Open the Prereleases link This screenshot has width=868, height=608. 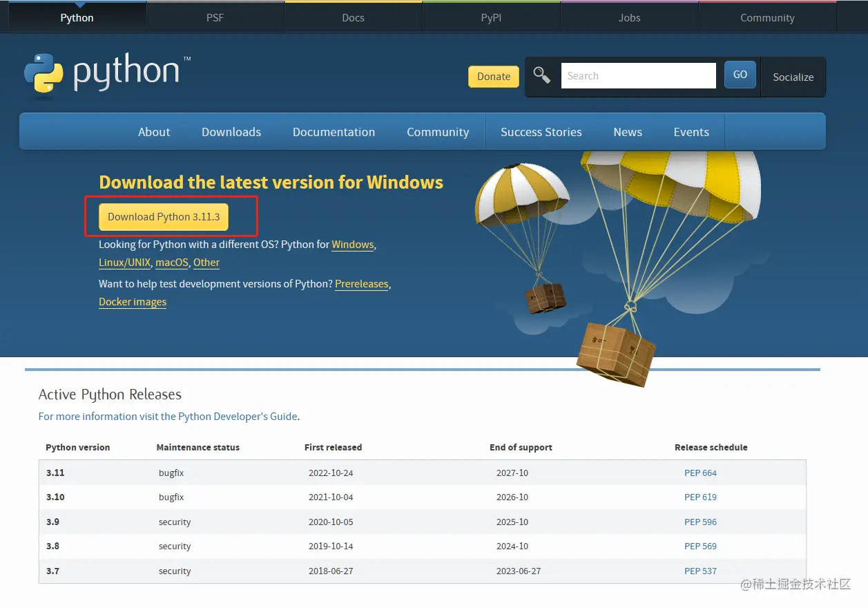[x=362, y=284]
